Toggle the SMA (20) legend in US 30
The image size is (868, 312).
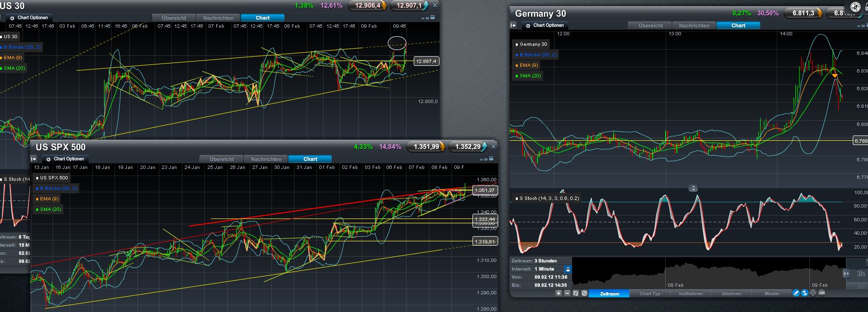click(x=13, y=68)
